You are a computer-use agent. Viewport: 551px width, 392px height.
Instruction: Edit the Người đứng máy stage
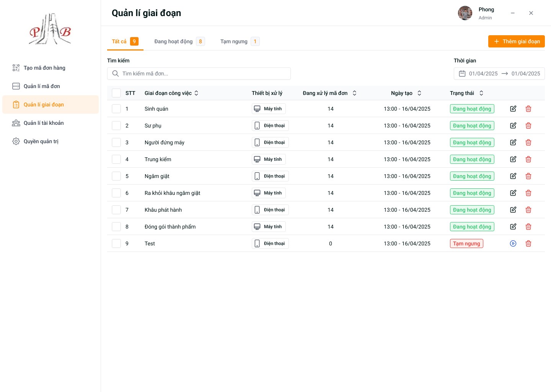[513, 142]
